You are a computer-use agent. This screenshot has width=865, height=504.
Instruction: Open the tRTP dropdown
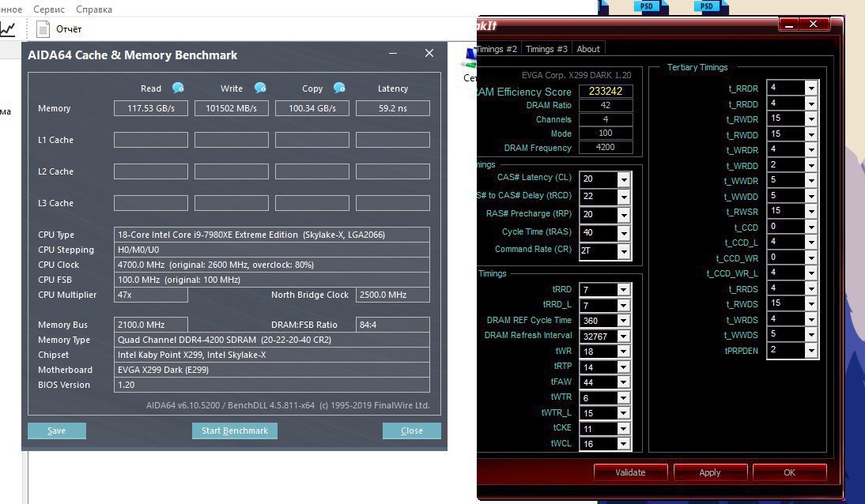tap(623, 367)
